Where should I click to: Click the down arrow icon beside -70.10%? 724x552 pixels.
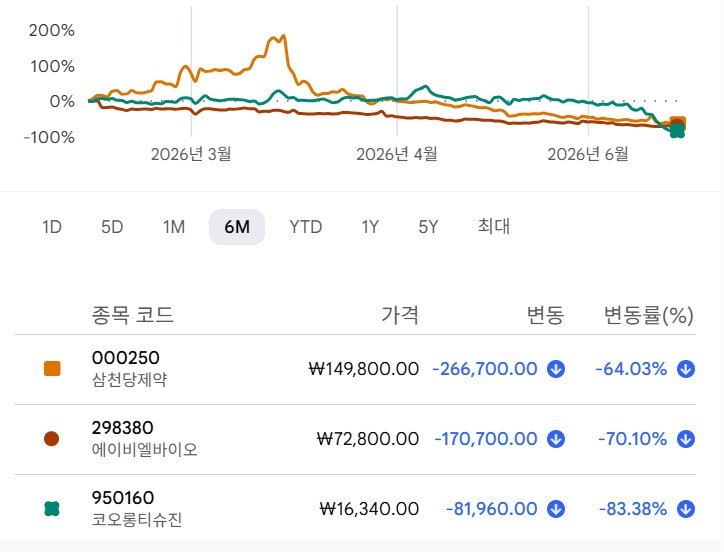686,439
